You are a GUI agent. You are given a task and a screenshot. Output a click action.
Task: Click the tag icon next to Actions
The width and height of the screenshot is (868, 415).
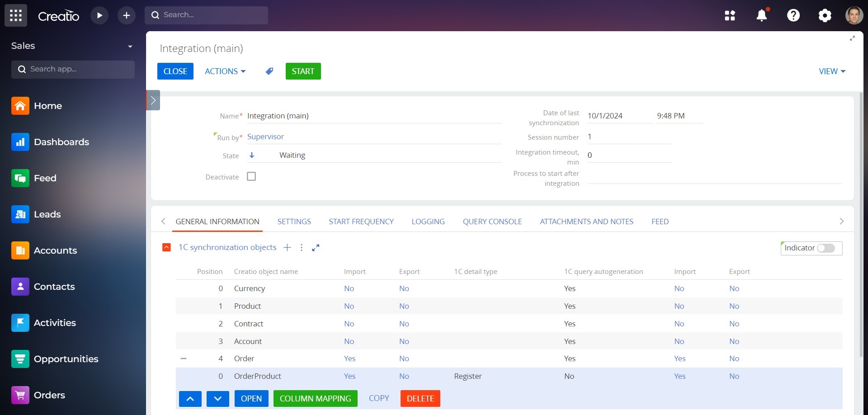click(x=269, y=71)
